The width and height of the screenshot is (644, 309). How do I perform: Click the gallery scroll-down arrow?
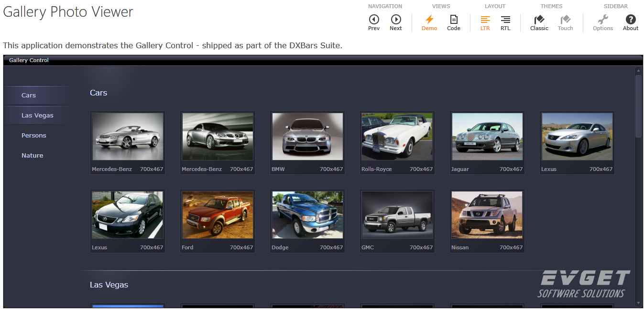click(x=638, y=303)
